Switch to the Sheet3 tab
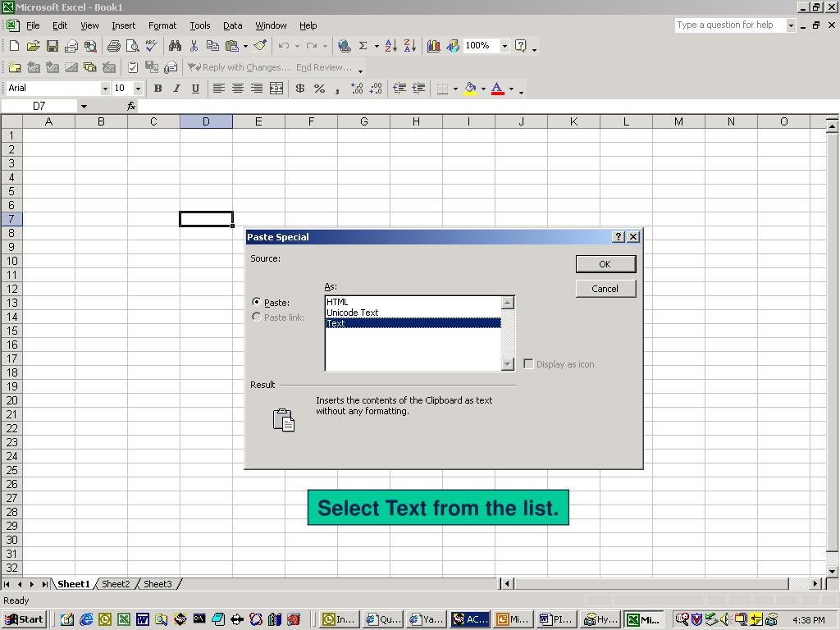840x630 pixels. (158, 584)
